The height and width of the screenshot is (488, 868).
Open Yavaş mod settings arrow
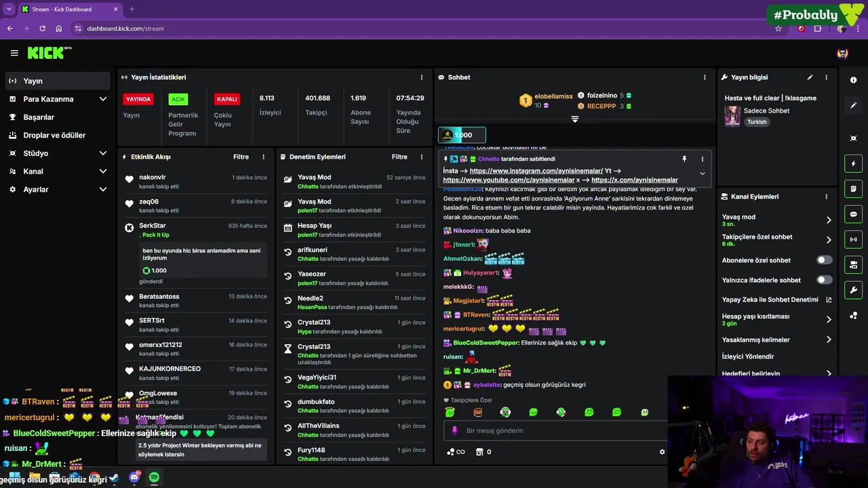point(829,220)
